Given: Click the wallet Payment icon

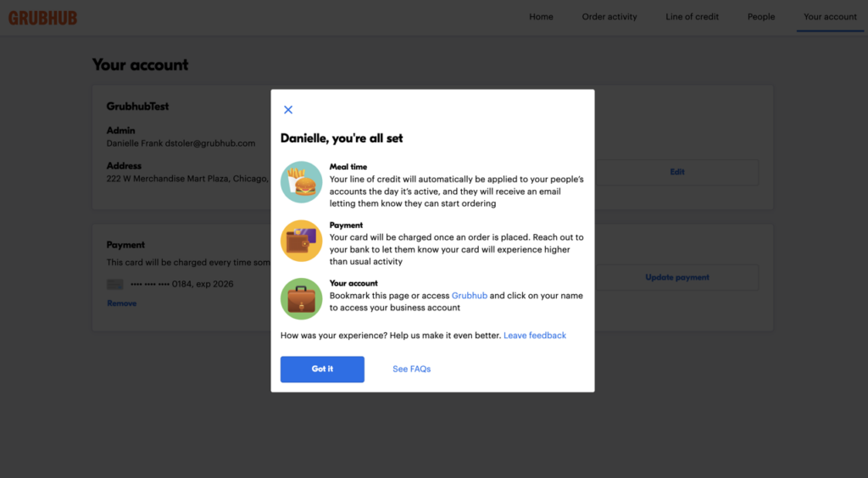Looking at the screenshot, I should point(301,240).
